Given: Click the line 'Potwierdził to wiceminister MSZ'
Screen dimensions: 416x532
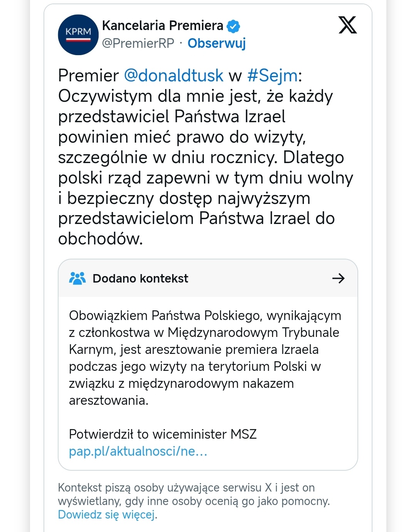Looking at the screenshot, I should (x=163, y=434).
